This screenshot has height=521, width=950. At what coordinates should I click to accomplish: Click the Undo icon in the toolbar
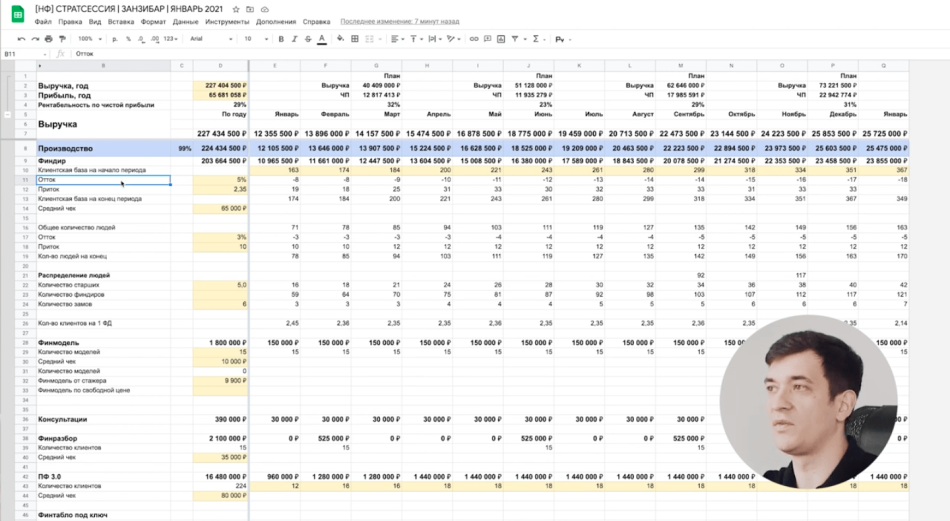(22, 39)
